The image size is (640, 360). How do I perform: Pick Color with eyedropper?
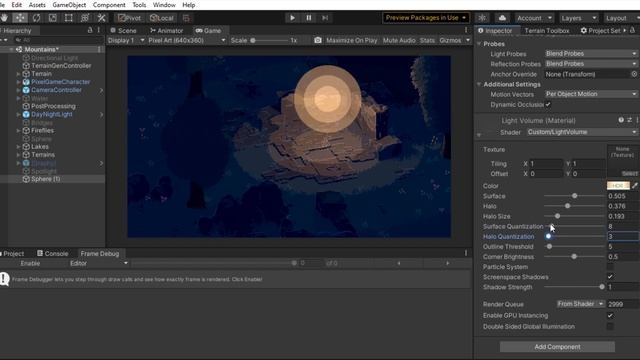(635, 186)
